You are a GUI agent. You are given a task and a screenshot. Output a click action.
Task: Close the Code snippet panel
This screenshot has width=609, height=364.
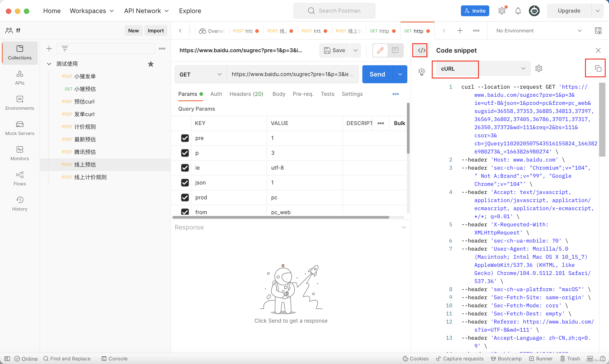tap(598, 51)
